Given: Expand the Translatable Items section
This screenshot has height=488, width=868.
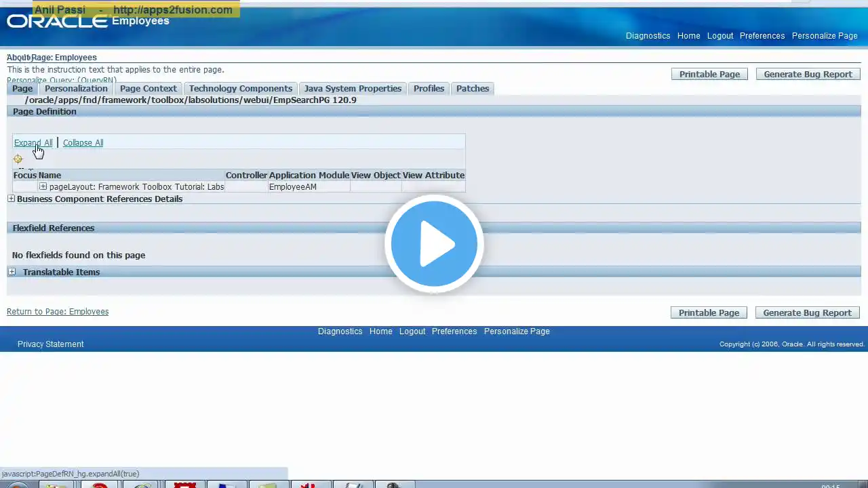Looking at the screenshot, I should pos(12,272).
